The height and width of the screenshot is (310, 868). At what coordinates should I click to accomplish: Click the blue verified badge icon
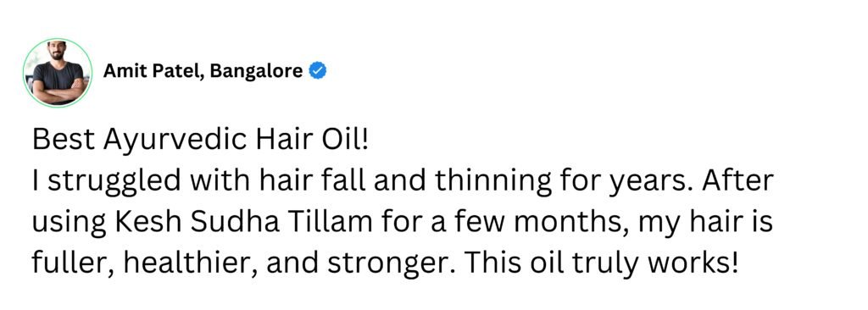[317, 71]
